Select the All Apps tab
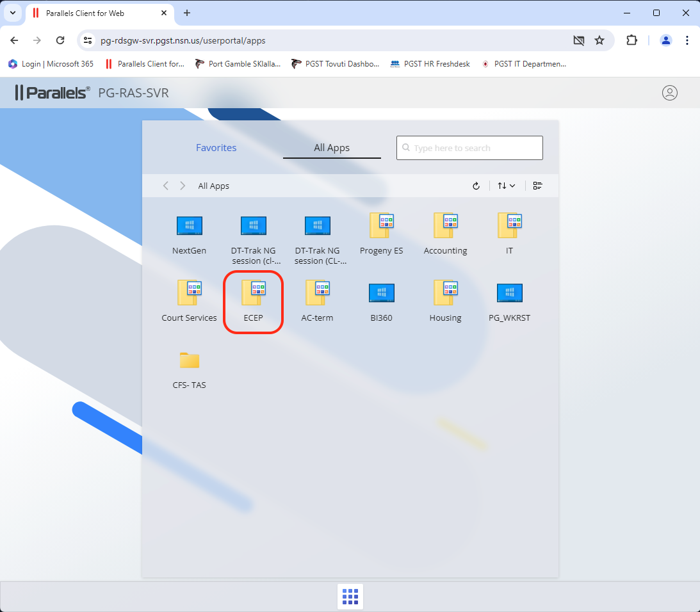Viewport: 700px width, 612px height. point(332,148)
